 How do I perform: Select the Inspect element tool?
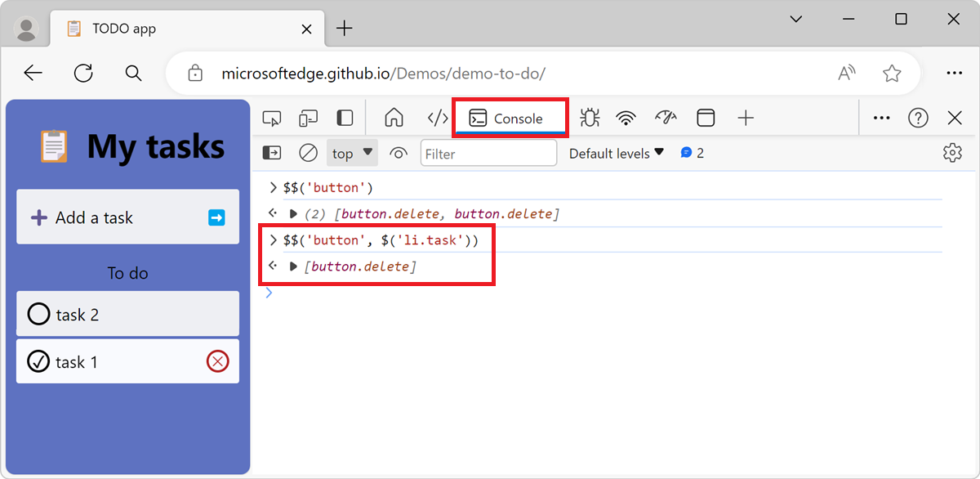(x=271, y=117)
